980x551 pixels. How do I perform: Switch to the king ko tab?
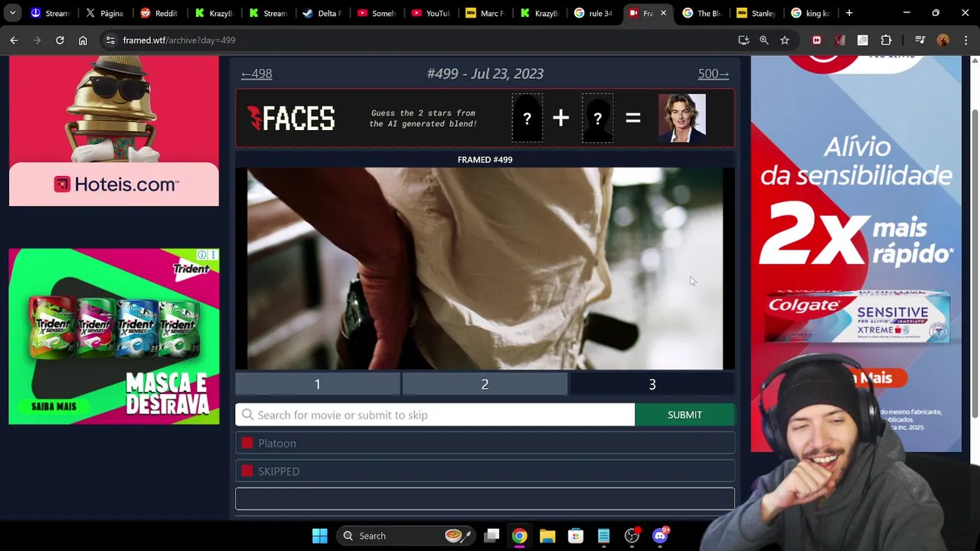[810, 13]
